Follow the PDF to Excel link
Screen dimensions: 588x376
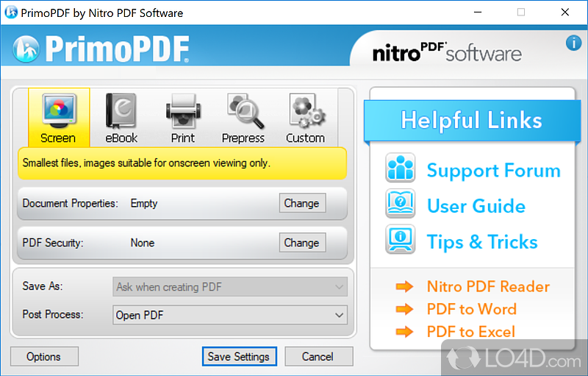point(471,332)
